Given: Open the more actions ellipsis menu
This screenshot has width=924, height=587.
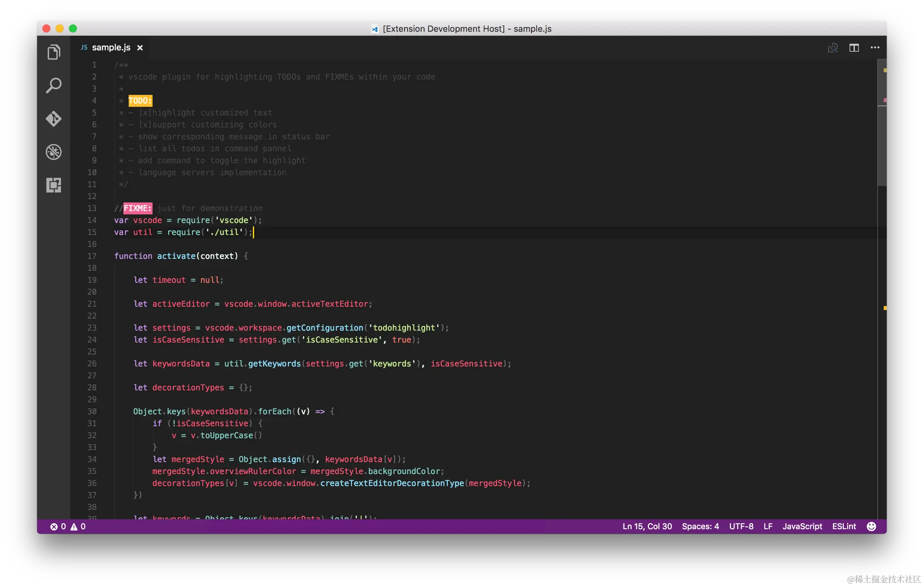Looking at the screenshot, I should (875, 48).
